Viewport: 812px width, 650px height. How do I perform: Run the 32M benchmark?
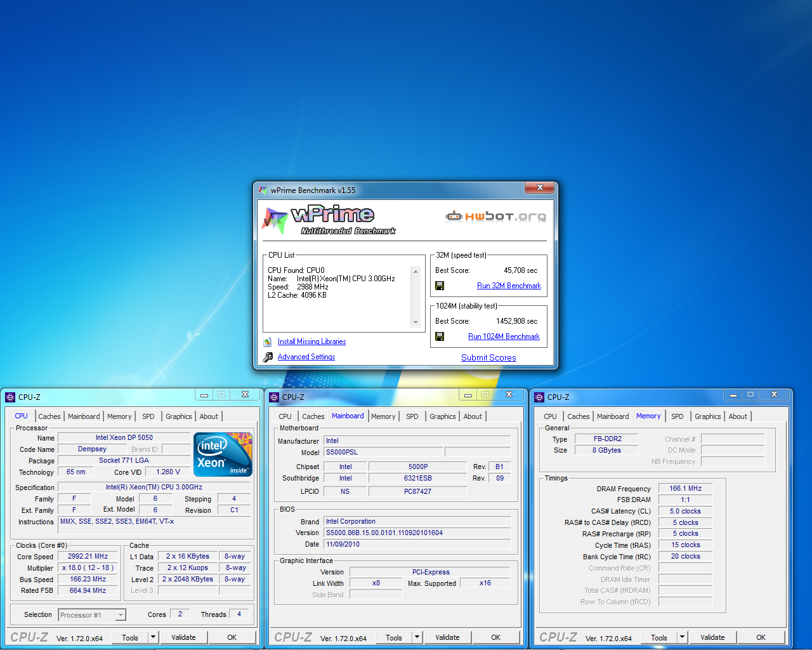[509, 286]
